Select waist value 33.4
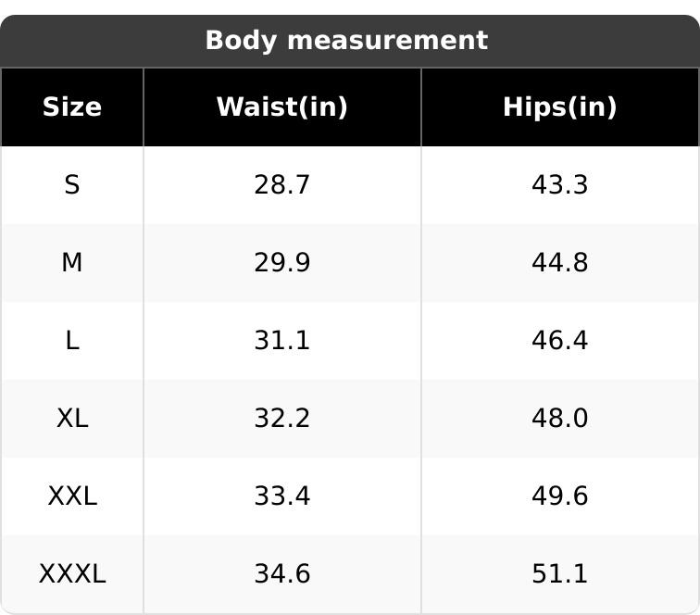 (282, 496)
